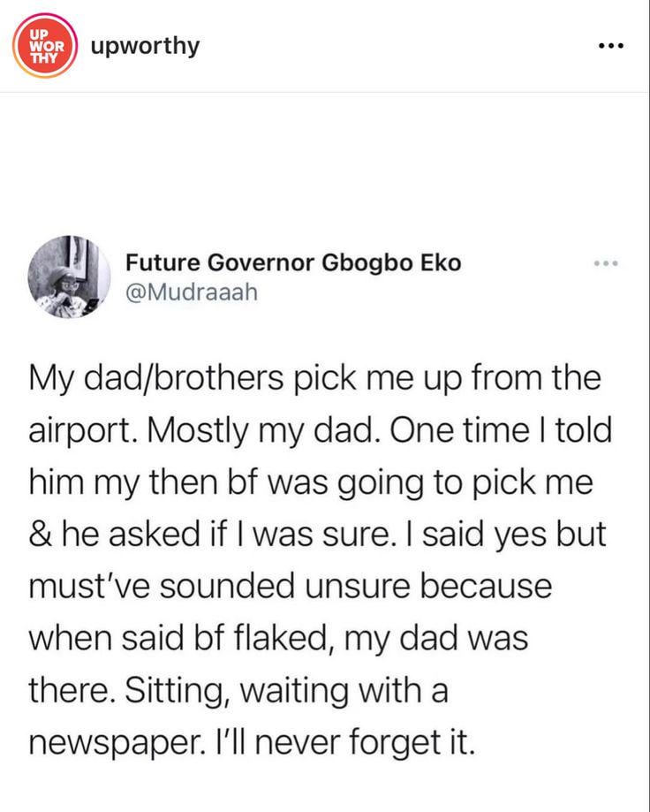Screen dimensions: 650x812
Task: Click the ampersand starting the fourth line
Action: pyautogui.click(x=39, y=536)
